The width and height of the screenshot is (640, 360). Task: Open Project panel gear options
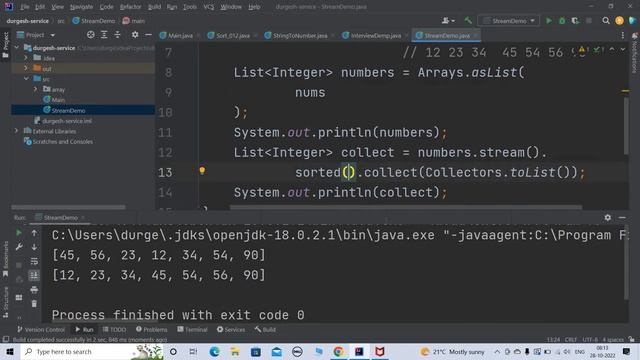[x=135, y=35]
